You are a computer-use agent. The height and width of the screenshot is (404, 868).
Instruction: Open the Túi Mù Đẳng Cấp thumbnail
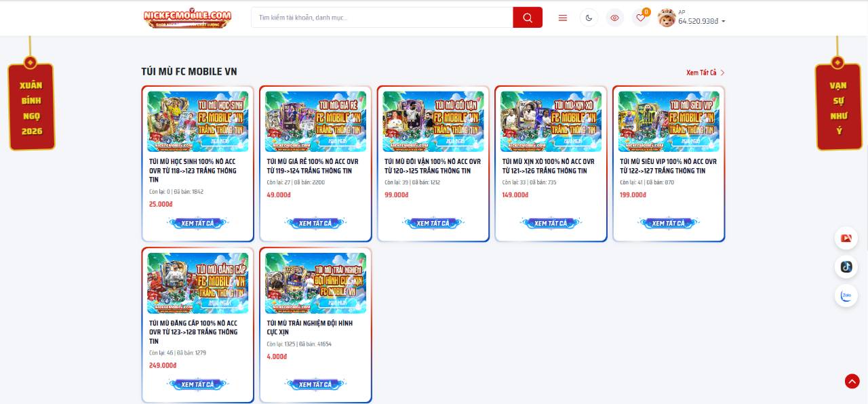197,283
